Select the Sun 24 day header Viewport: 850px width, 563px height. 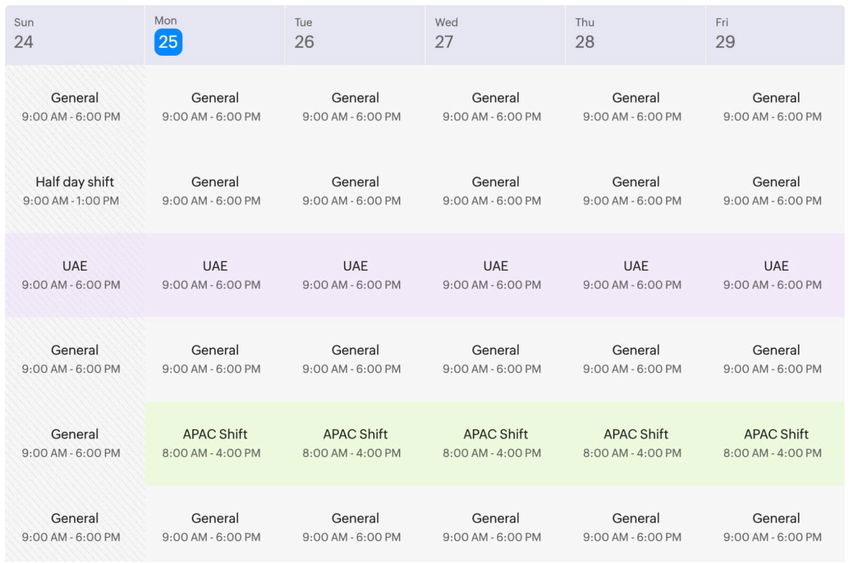coord(74,35)
